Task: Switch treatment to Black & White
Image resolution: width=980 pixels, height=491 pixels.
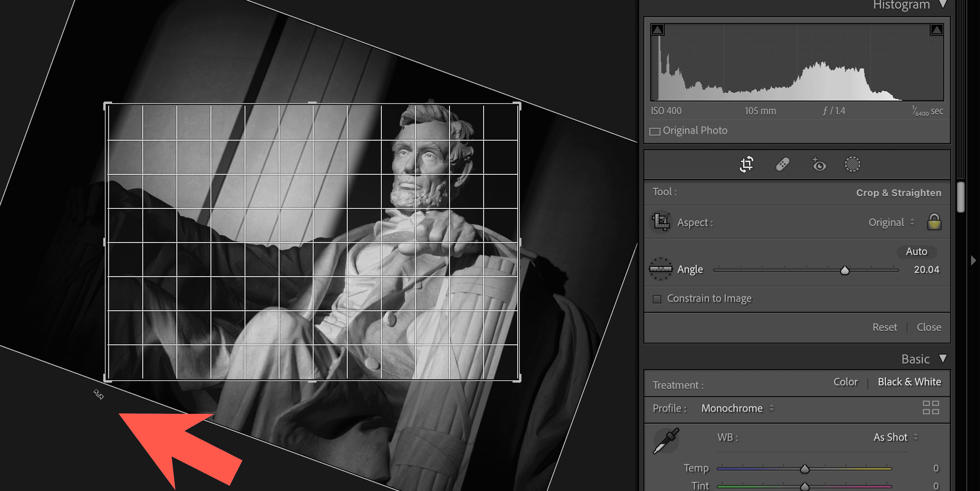Action: (x=909, y=382)
